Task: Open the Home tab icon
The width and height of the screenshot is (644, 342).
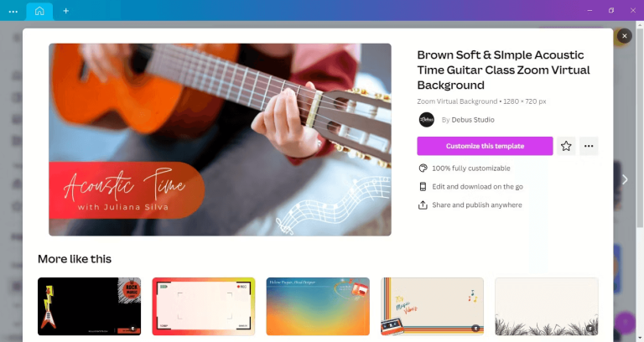Action: click(39, 11)
